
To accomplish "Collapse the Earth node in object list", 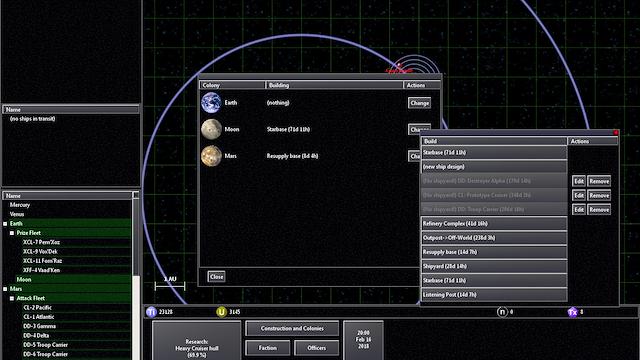I will coord(5,224).
